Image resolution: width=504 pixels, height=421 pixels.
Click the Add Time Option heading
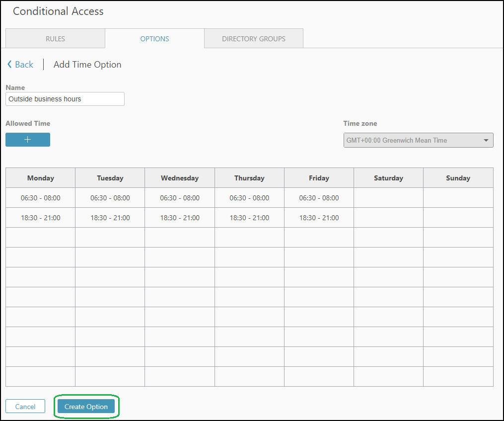tap(87, 65)
